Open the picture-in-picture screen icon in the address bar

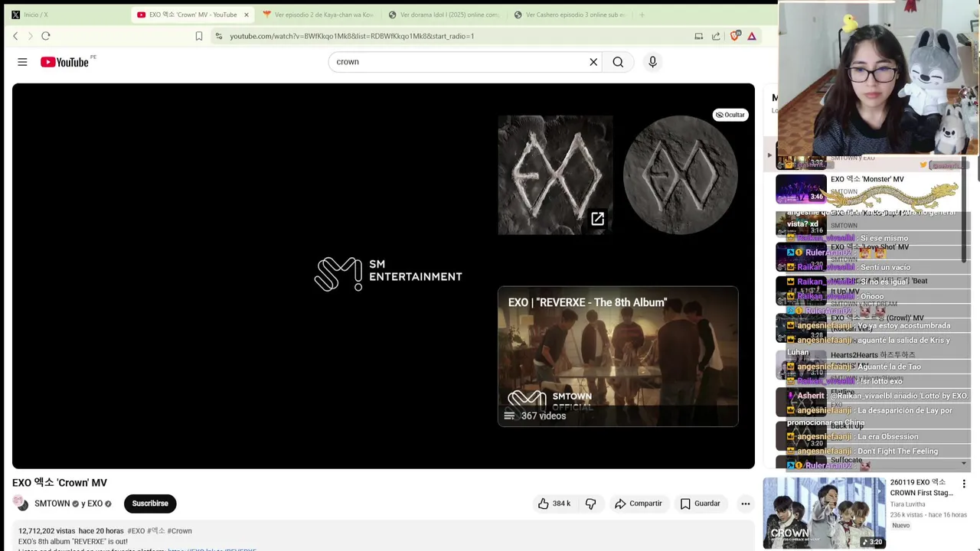coord(698,36)
